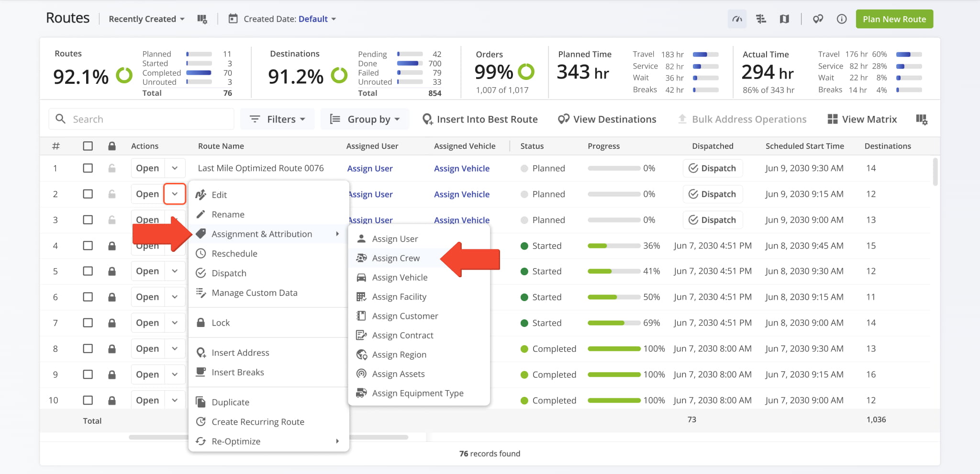Click the Reschedule clock icon
This screenshot has height=474, width=980.
[201, 253]
